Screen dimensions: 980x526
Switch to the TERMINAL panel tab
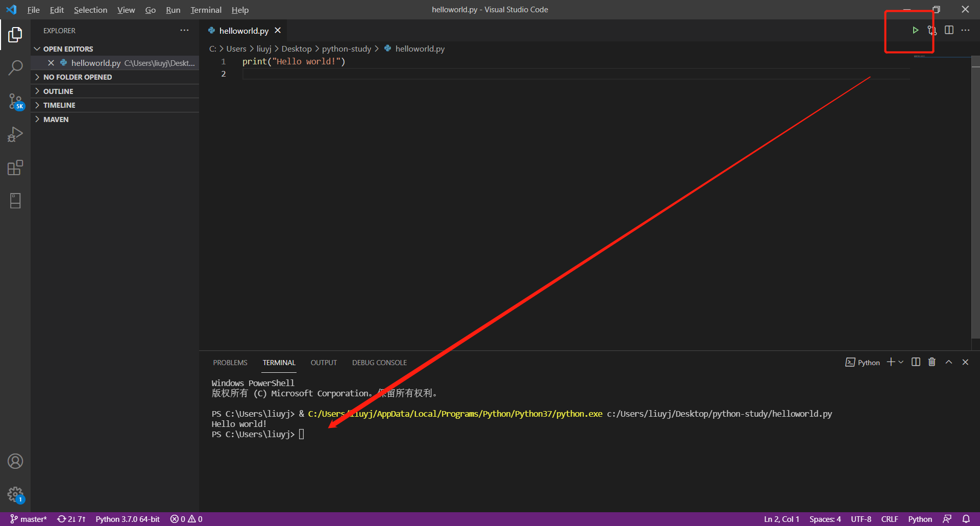pos(279,363)
